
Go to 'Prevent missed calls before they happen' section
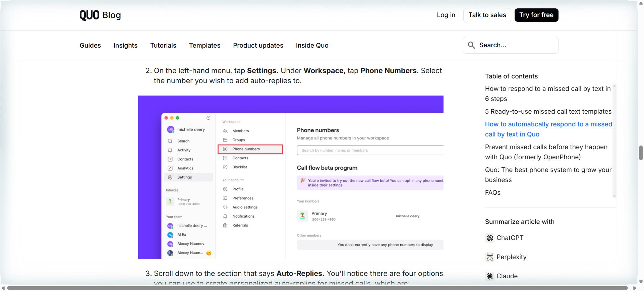pyautogui.click(x=546, y=152)
